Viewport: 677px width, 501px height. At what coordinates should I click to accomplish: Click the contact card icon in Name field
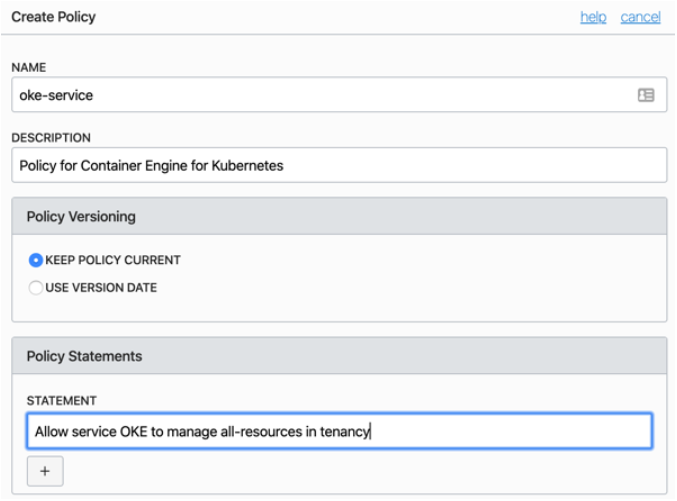646,95
